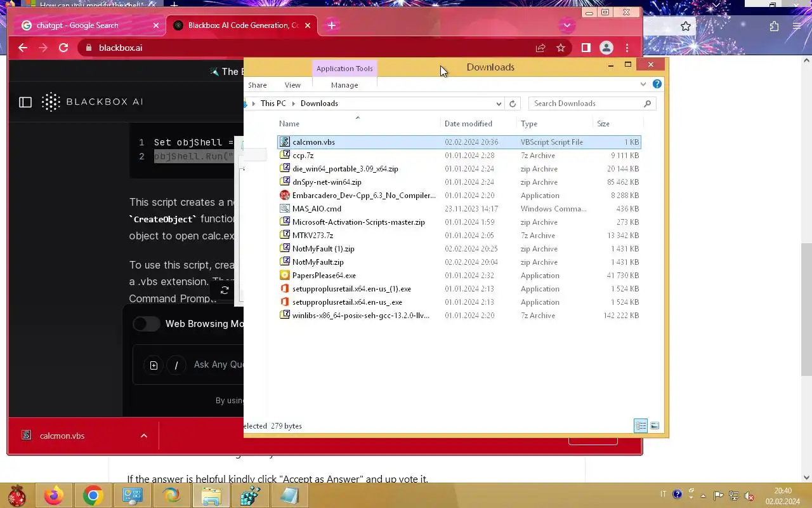Click the slash command button in Blackbox
This screenshot has width=812, height=508.
pos(176,365)
